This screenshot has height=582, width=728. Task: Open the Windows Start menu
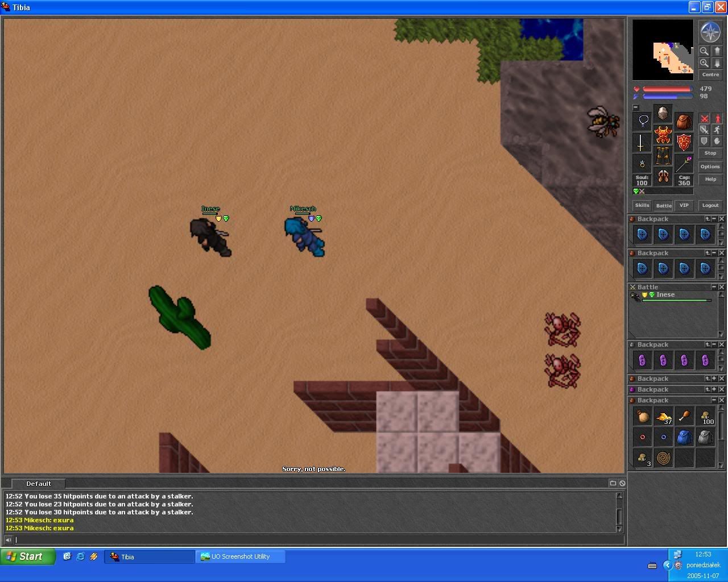coord(28,556)
